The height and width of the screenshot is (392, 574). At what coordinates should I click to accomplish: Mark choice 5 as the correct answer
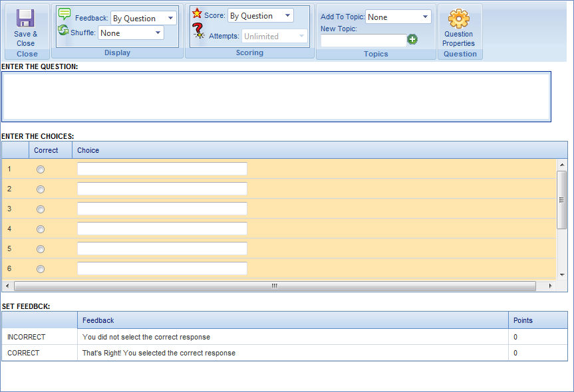pos(40,248)
